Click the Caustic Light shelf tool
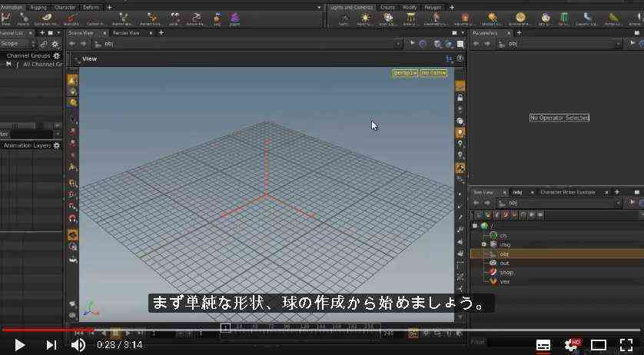Screen dimensions: 644x355 pos(589,19)
